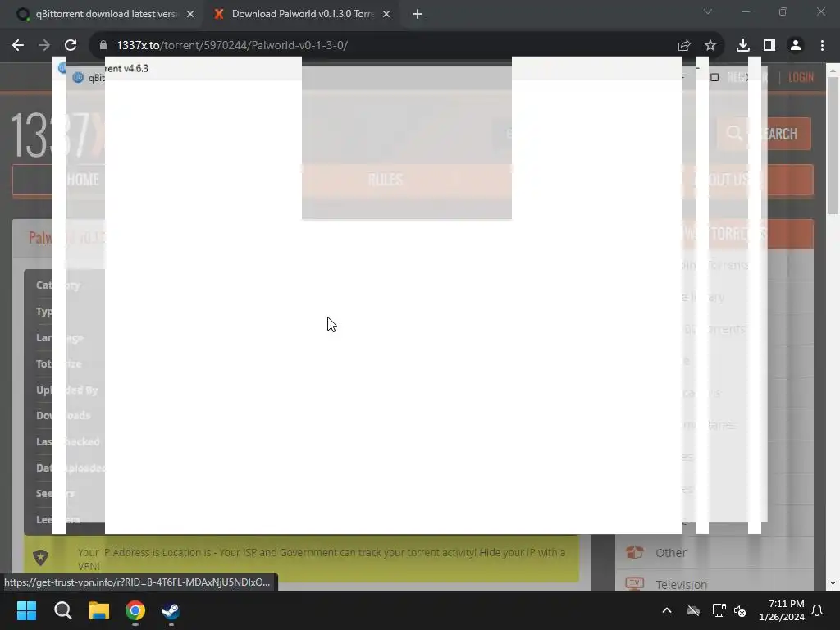Viewport: 840px width, 630px height.
Task: Open the share this page icon
Action: click(x=683, y=46)
